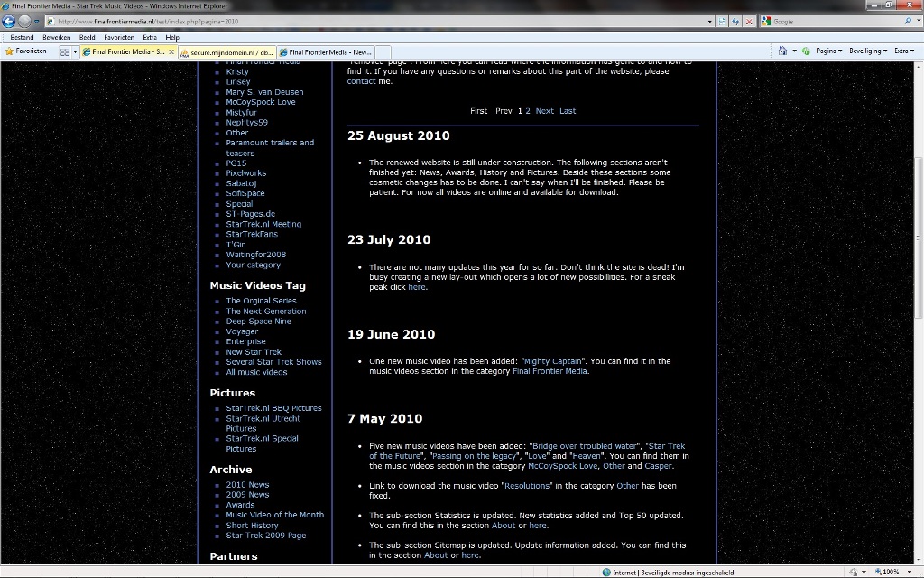Open the Extra command bar dropdown
This screenshot has height=578, width=924.
[x=904, y=51]
